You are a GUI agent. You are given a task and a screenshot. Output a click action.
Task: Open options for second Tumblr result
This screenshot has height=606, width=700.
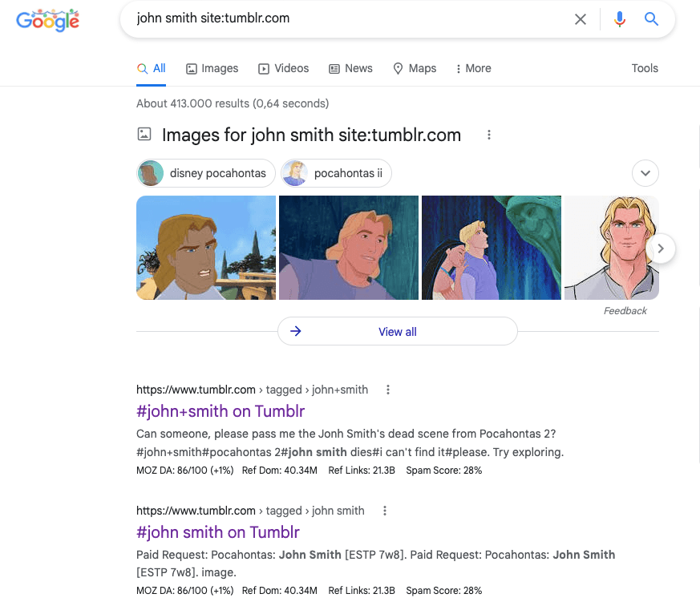pos(385,511)
